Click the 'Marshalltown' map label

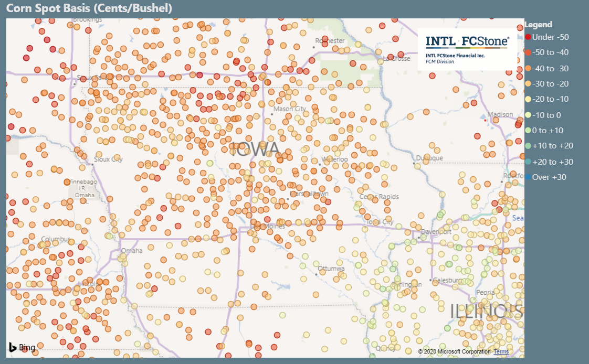pos(309,194)
